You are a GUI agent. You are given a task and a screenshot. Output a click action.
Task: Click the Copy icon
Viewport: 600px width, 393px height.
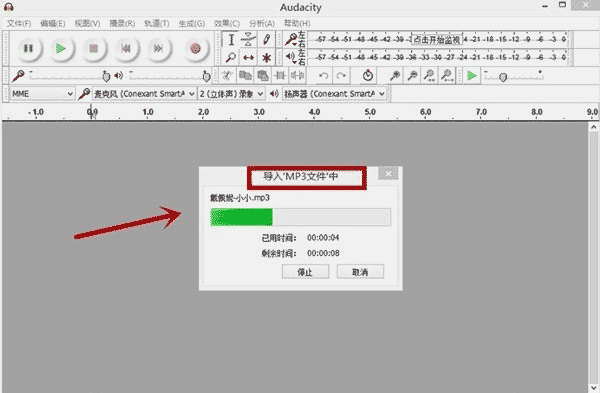pos(245,76)
